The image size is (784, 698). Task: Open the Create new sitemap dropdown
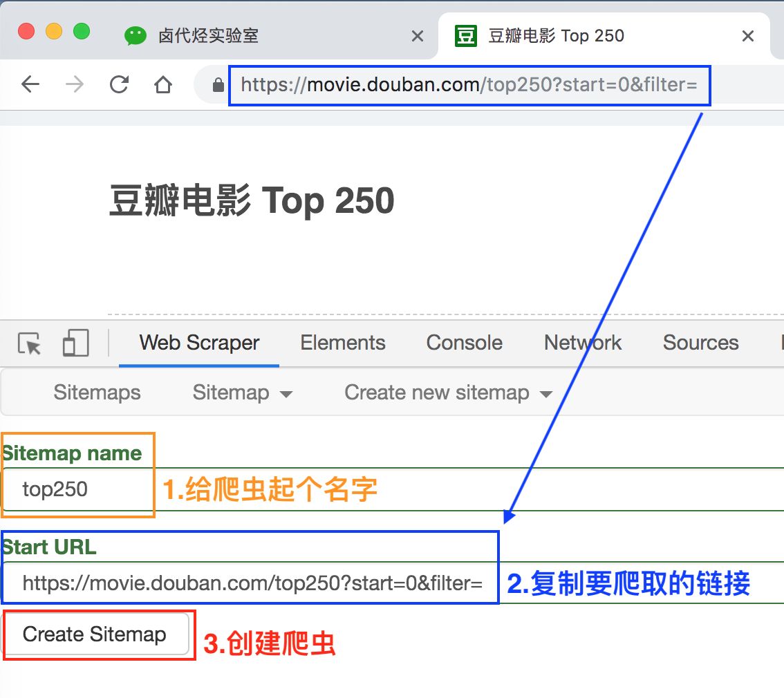click(449, 393)
